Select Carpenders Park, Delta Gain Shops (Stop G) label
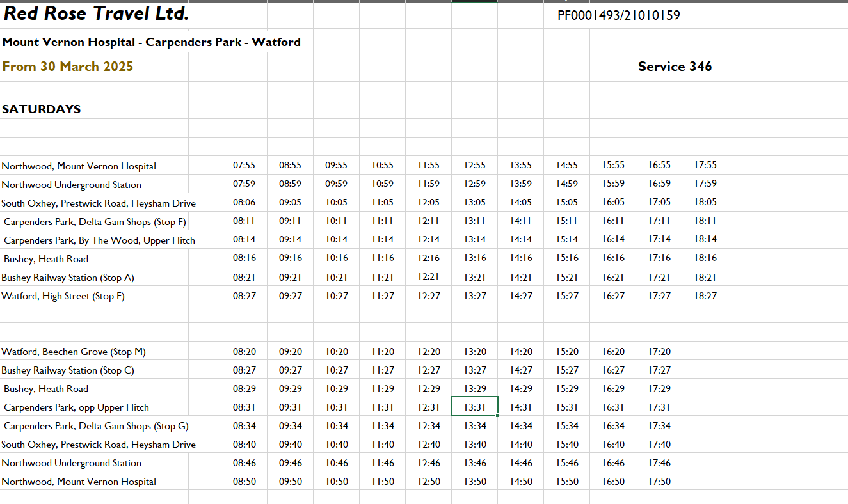This screenshot has height=504, width=848. click(x=96, y=426)
